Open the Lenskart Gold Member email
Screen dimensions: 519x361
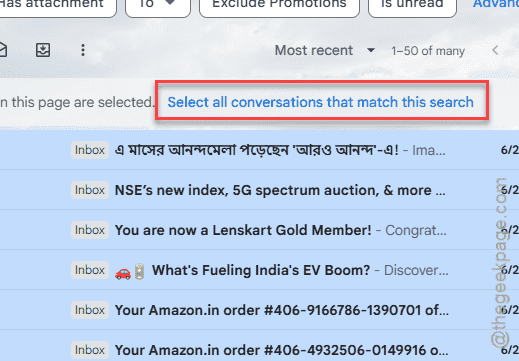[259, 230]
